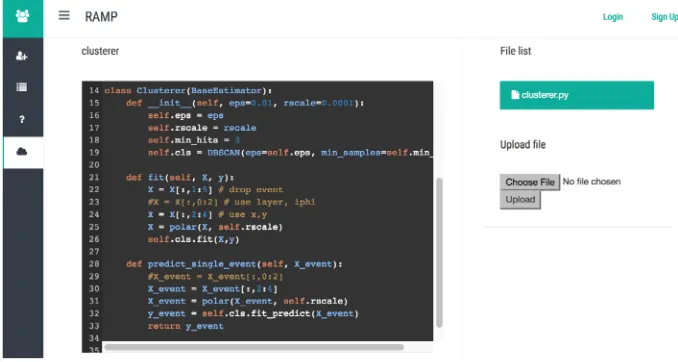Open the help question mark icon

pos(22,119)
